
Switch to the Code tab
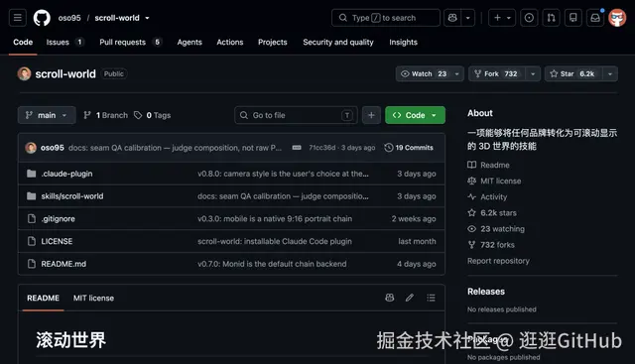pyautogui.click(x=23, y=42)
